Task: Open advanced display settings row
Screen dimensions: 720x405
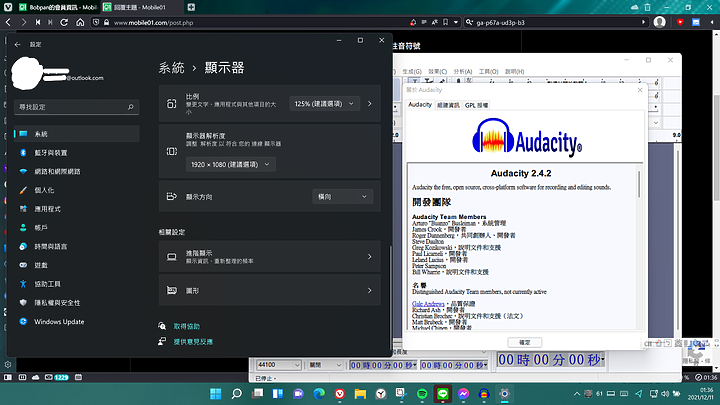Action: tap(270, 257)
